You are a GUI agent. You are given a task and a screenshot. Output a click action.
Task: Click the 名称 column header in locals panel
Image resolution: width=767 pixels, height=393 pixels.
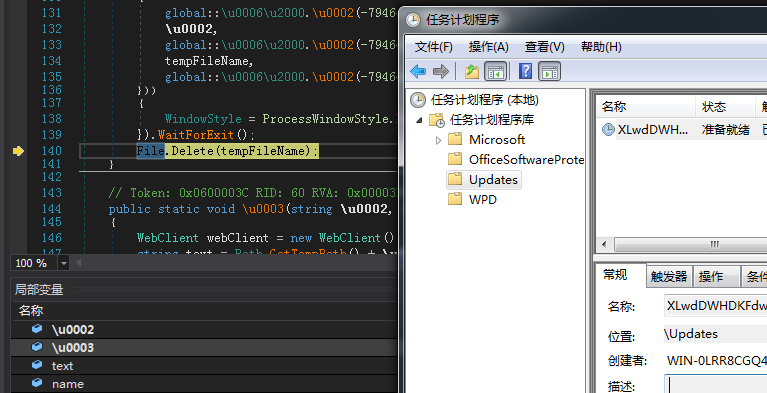[x=31, y=311]
